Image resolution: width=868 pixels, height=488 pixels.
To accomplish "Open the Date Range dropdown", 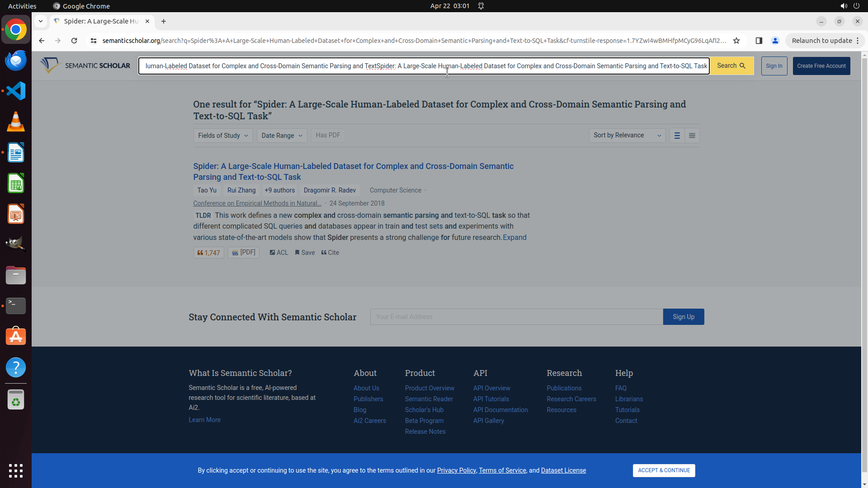I will 282,136.
